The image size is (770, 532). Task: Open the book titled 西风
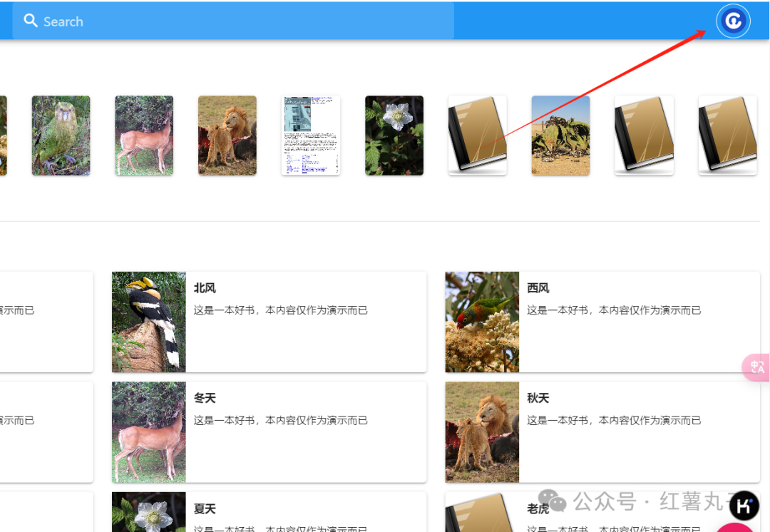click(538, 288)
